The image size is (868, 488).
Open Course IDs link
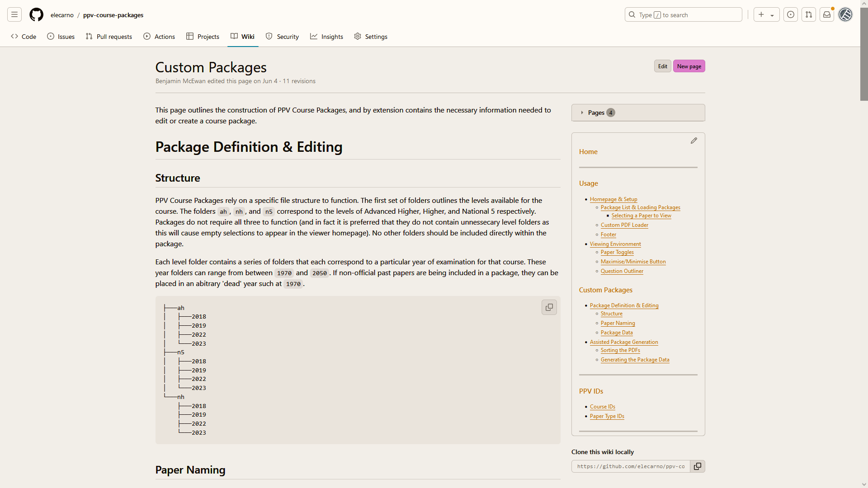click(602, 407)
